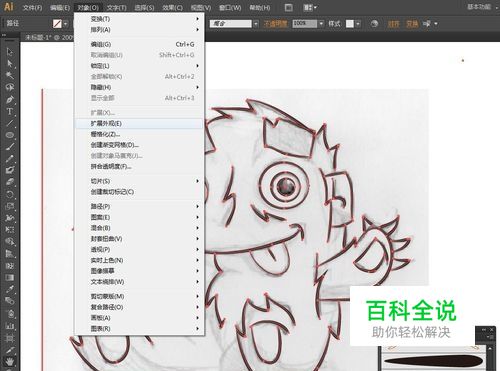Select the Perspective Grid tool
The width and height of the screenshot is (500, 371).
pos(9,253)
